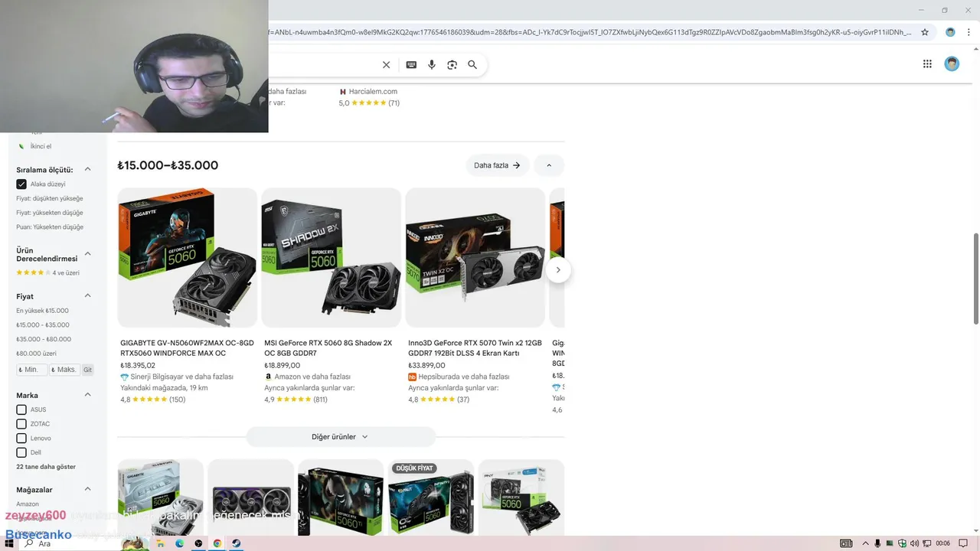Open the notification center icon
The height and width of the screenshot is (551, 980).
[963, 543]
